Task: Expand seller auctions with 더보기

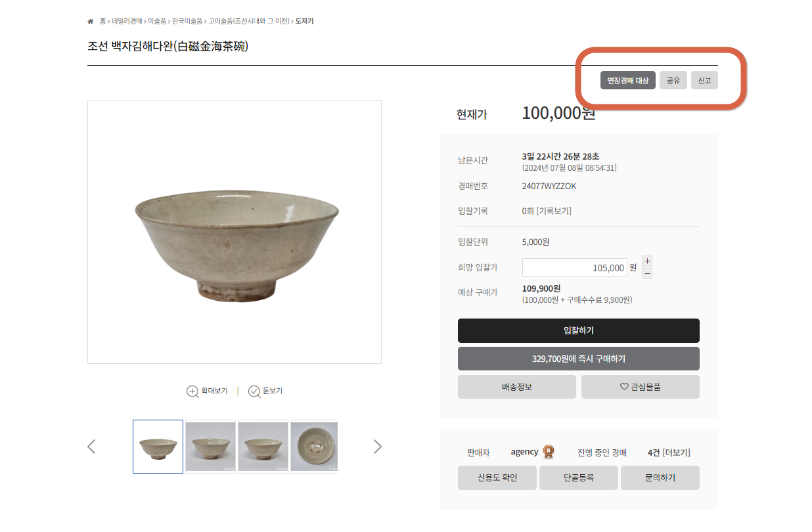Action: tap(676, 453)
